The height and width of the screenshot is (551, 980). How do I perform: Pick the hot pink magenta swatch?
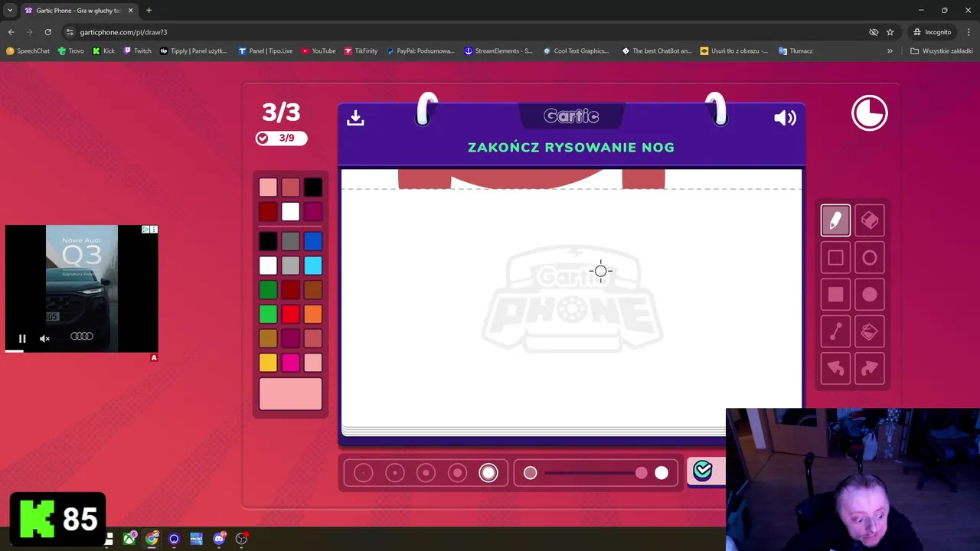(290, 362)
